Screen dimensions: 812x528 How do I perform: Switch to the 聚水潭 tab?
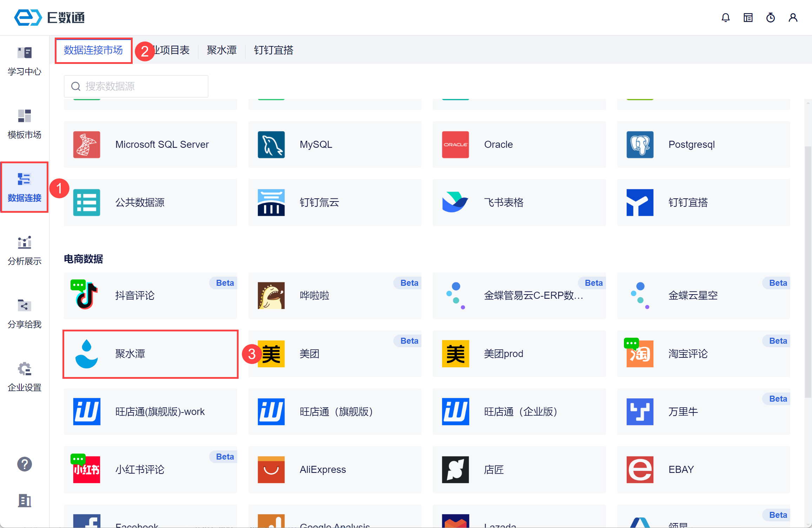click(x=221, y=50)
